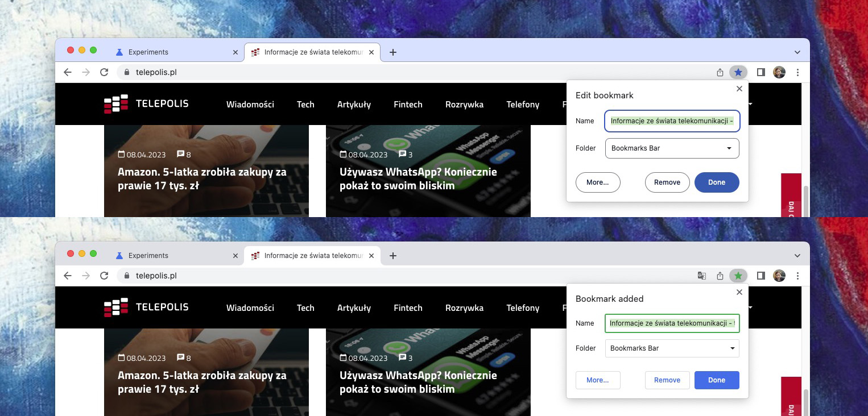Open the Chrome three-dot menu in the lower window
Viewport: 868px width, 416px height.
tap(797, 276)
